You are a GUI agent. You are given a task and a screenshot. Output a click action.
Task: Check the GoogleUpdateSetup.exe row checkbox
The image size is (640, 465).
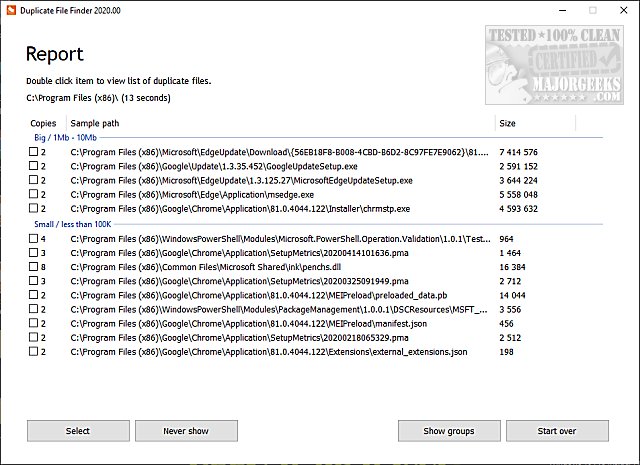coord(33,166)
